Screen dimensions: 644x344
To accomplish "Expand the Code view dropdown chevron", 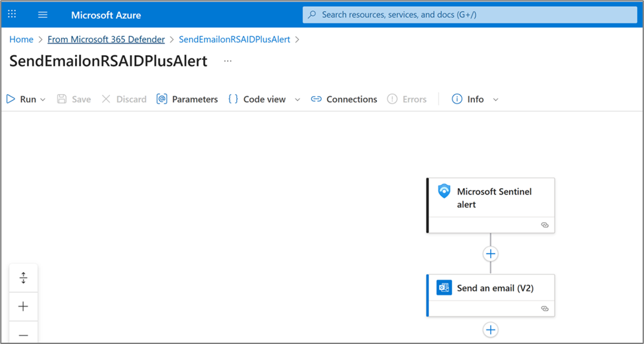I will tap(297, 99).
